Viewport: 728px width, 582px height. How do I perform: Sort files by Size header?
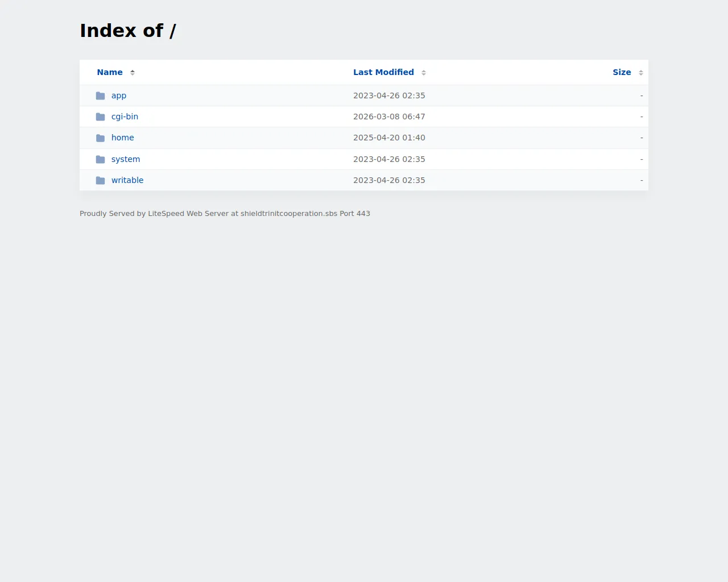(622, 72)
